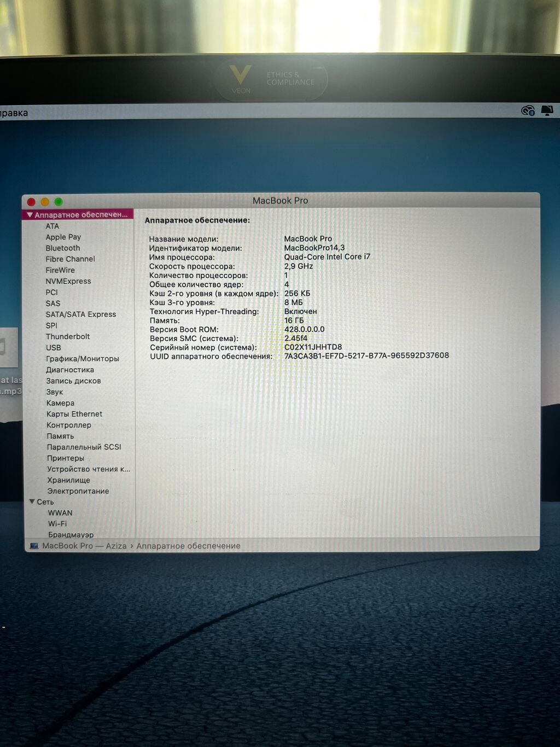Open SATA/SATA Express details
The image size is (560, 747).
(x=81, y=314)
